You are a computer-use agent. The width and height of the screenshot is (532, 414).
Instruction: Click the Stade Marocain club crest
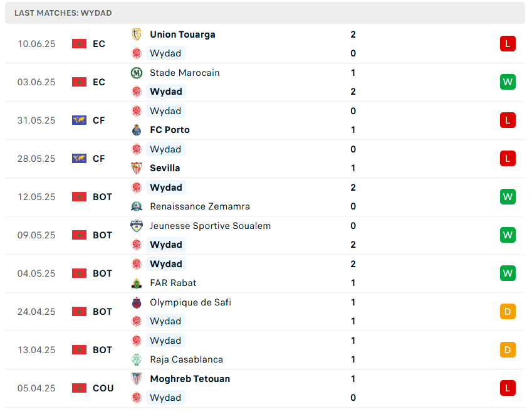[137, 73]
